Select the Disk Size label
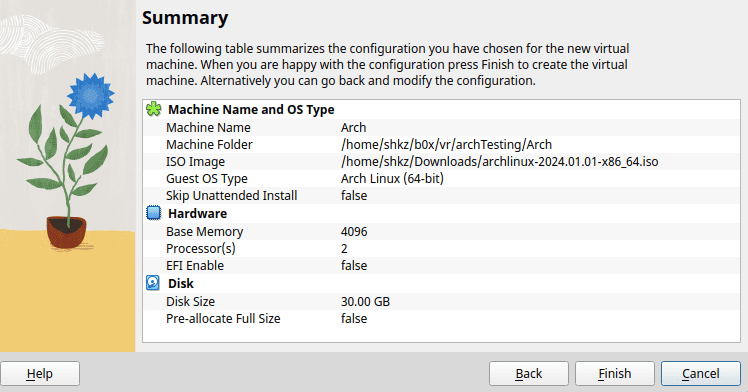The height and width of the screenshot is (392, 748). click(190, 302)
